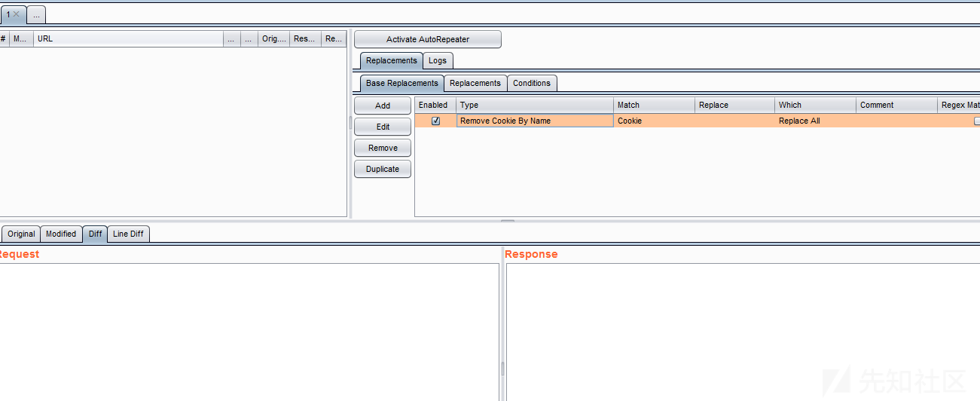Open the Logs tab

click(438, 60)
